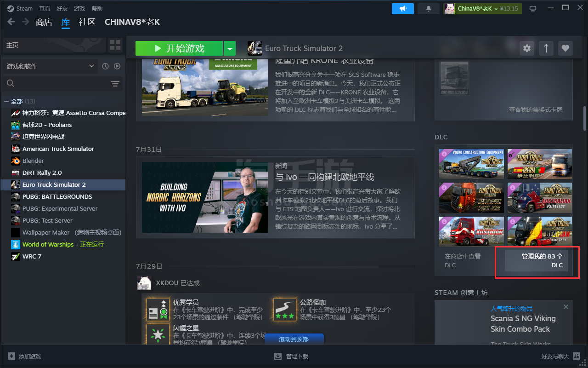This screenshot has height=368, width=588.
Task: Click the back navigation arrow
Action: (x=11, y=22)
